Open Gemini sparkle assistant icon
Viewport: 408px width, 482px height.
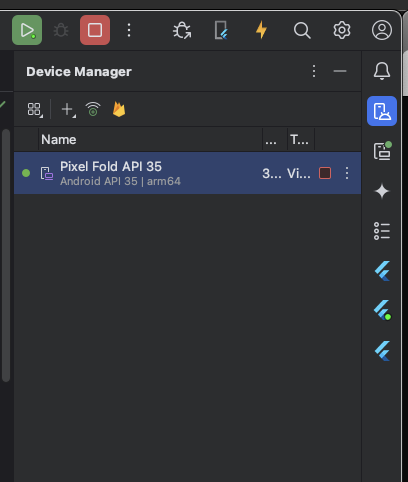point(382,191)
